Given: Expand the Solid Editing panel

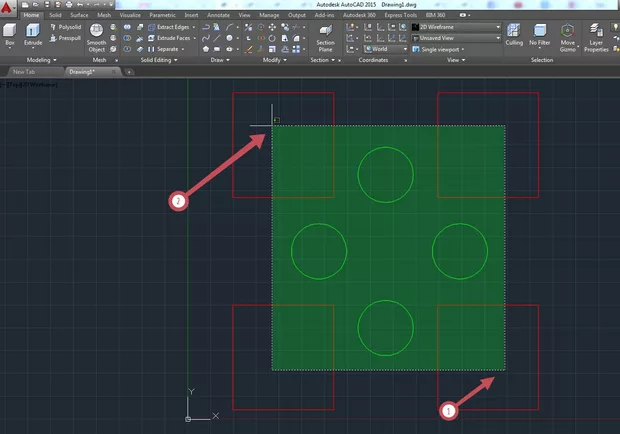Looking at the screenshot, I should [159, 60].
